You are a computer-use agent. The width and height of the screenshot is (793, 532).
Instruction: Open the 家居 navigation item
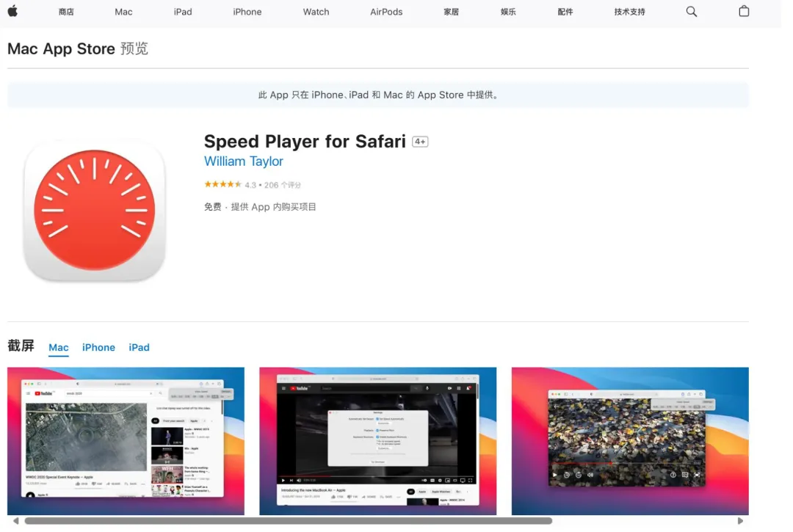pyautogui.click(x=451, y=12)
